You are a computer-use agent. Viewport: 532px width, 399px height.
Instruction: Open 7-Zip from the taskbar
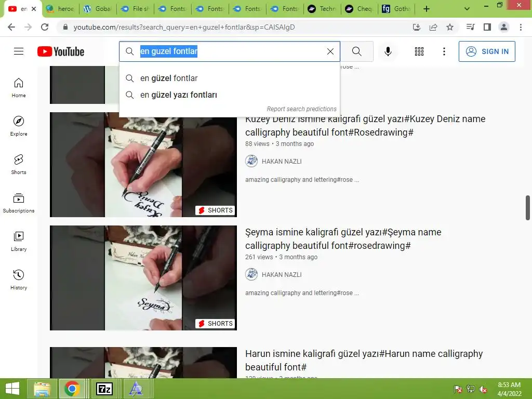104,389
